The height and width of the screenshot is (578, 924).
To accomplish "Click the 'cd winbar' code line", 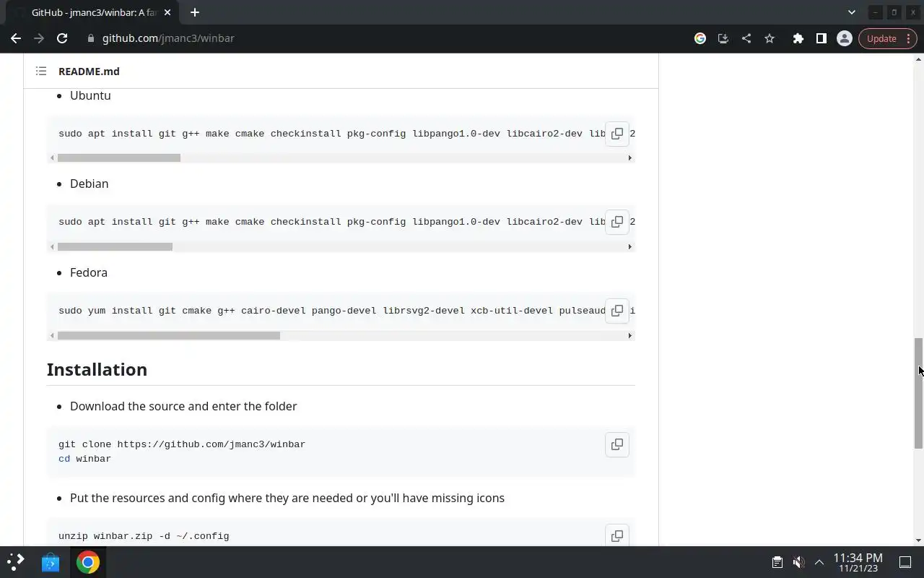I will click(84, 459).
